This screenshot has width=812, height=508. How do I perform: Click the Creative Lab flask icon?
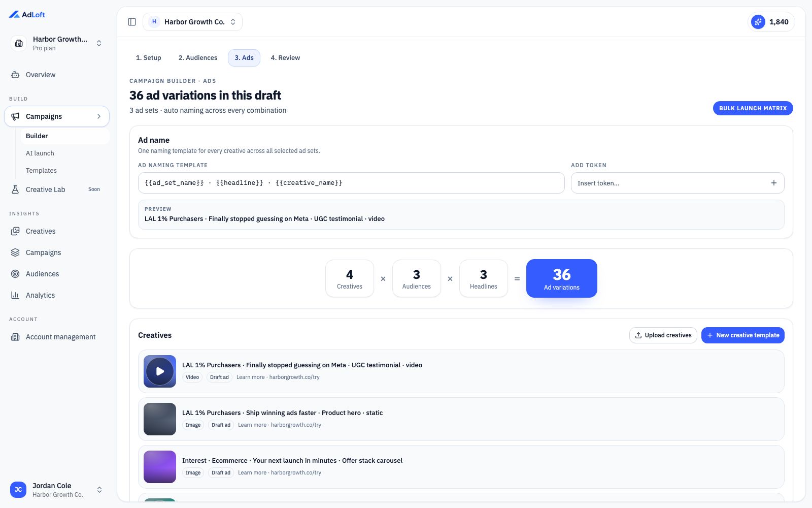click(x=15, y=189)
